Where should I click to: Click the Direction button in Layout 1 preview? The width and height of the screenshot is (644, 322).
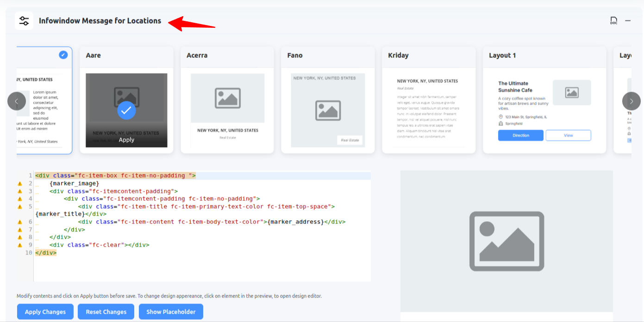(520, 135)
